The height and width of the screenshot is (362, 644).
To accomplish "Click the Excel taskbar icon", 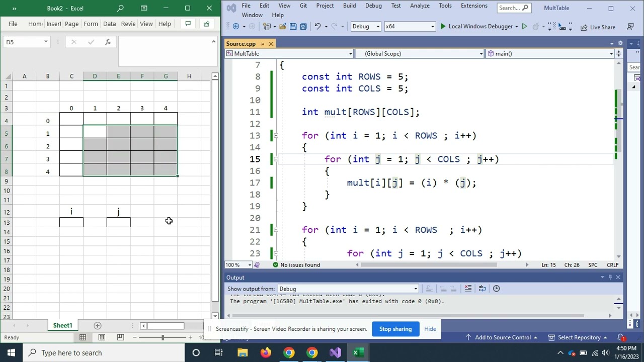I will [x=358, y=352].
